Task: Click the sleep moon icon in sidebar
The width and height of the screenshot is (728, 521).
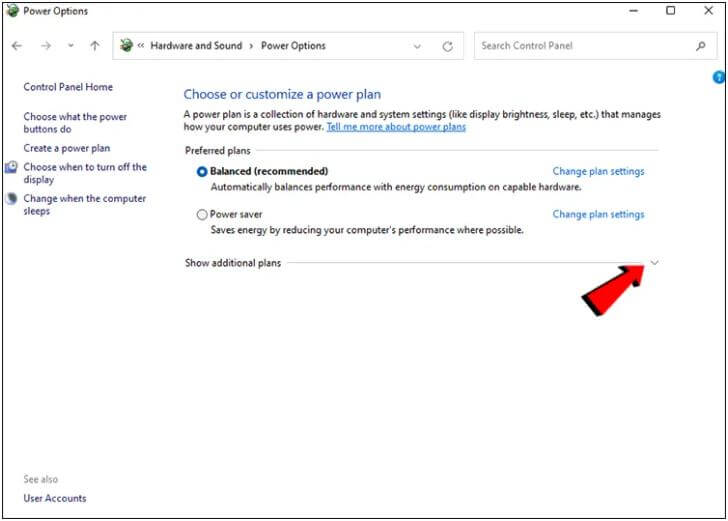Action: tap(12, 198)
